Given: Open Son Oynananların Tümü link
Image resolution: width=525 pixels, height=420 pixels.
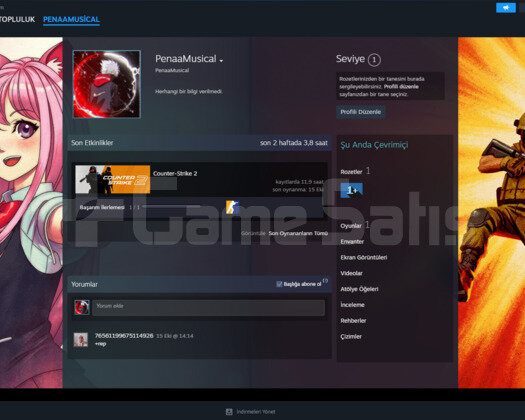Looking at the screenshot, I should [298, 233].
